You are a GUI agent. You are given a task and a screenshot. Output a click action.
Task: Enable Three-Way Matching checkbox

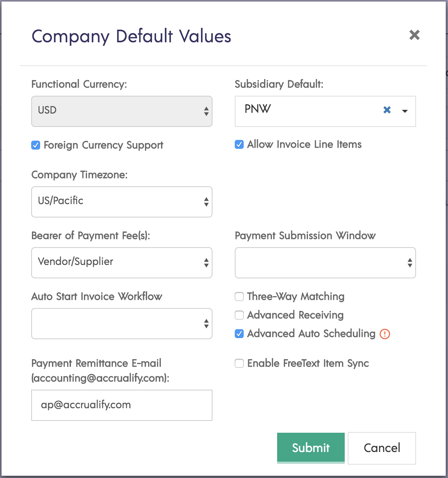pyautogui.click(x=239, y=297)
